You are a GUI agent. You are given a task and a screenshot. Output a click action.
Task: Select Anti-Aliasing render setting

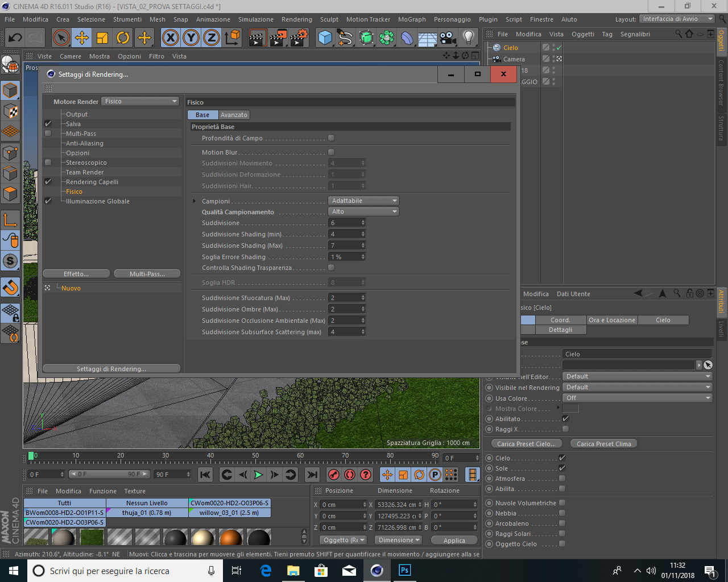tap(85, 143)
